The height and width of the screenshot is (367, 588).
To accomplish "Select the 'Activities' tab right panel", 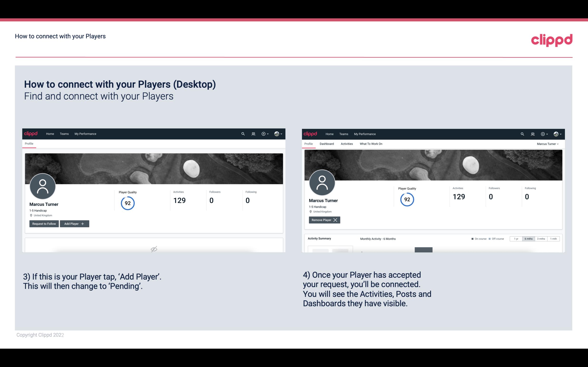I will pos(347,144).
